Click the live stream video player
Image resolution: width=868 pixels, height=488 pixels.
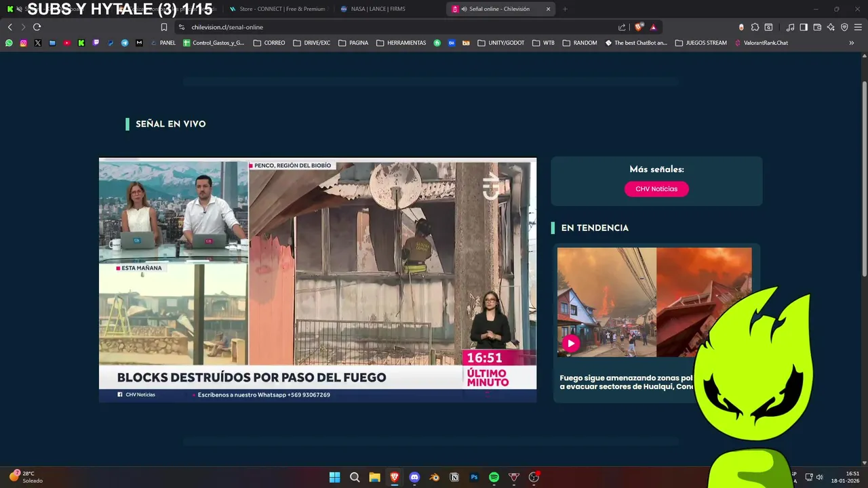(317, 281)
